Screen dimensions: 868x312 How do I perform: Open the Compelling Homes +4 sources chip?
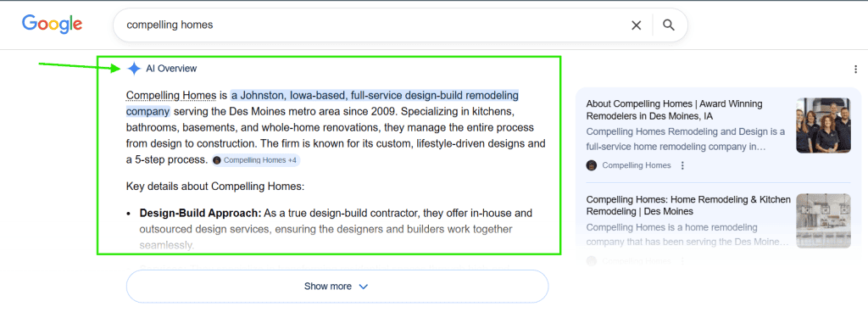point(256,160)
